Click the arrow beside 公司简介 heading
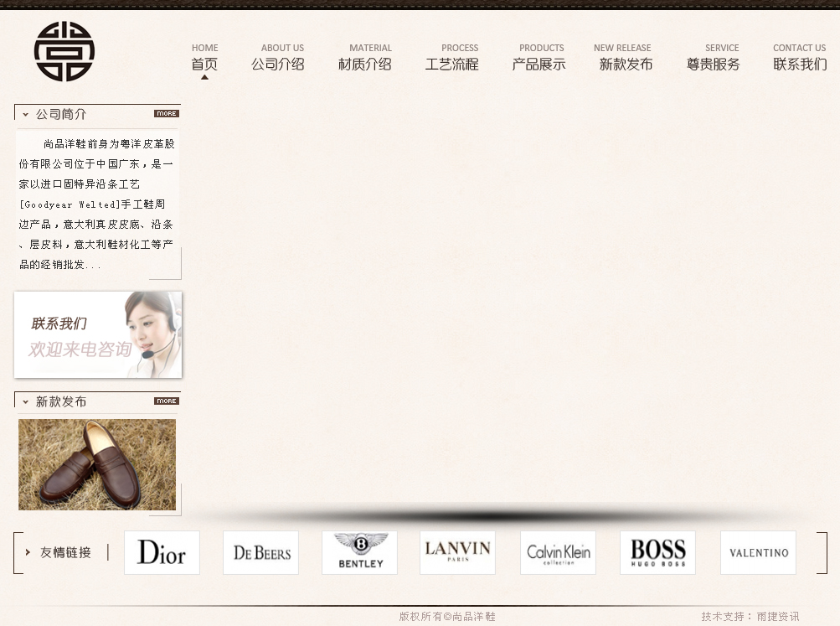This screenshot has height=626, width=840. pos(26,115)
